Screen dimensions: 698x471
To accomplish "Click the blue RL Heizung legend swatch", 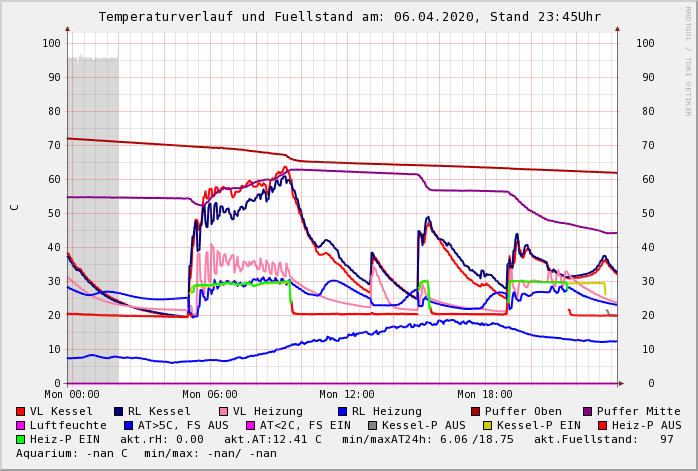I will pos(342,411).
